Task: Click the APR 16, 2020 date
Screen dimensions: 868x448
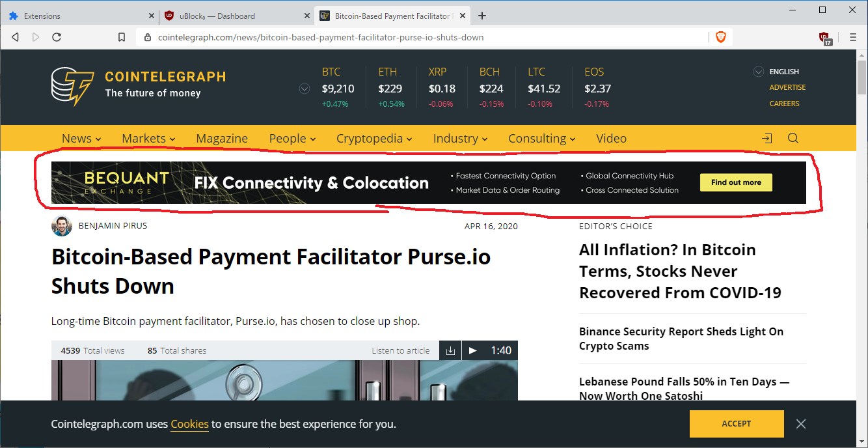Action: [491, 226]
